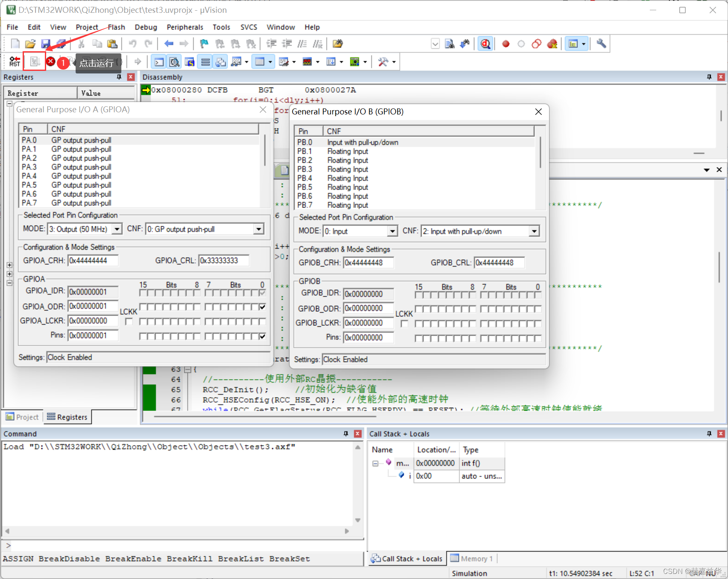
Task: Insert breakpoint with the red dot icon
Action: 506,44
